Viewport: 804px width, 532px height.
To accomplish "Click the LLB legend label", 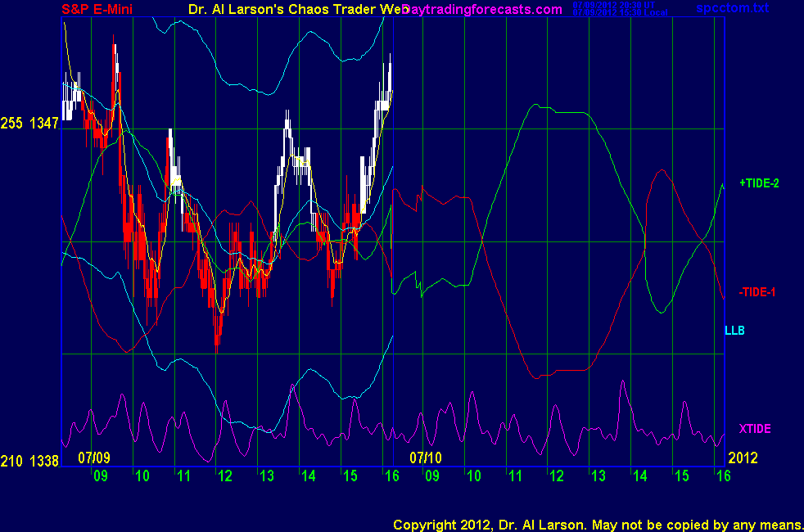I will pyautogui.click(x=734, y=331).
